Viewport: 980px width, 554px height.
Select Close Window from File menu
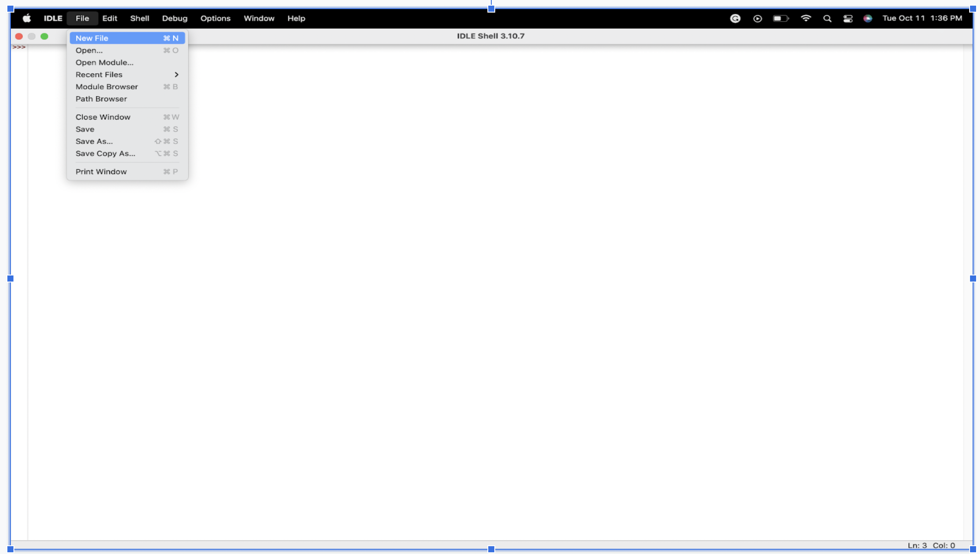click(103, 116)
